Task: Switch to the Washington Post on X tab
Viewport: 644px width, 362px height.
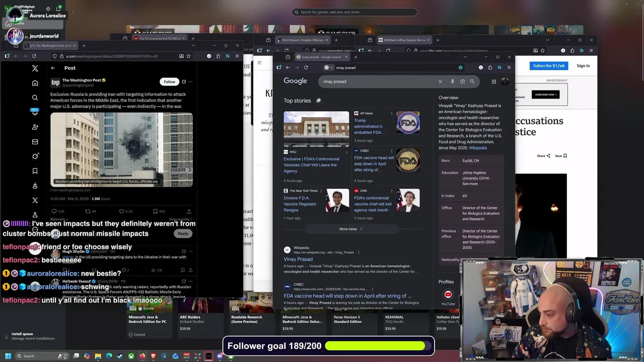Action: (50, 46)
